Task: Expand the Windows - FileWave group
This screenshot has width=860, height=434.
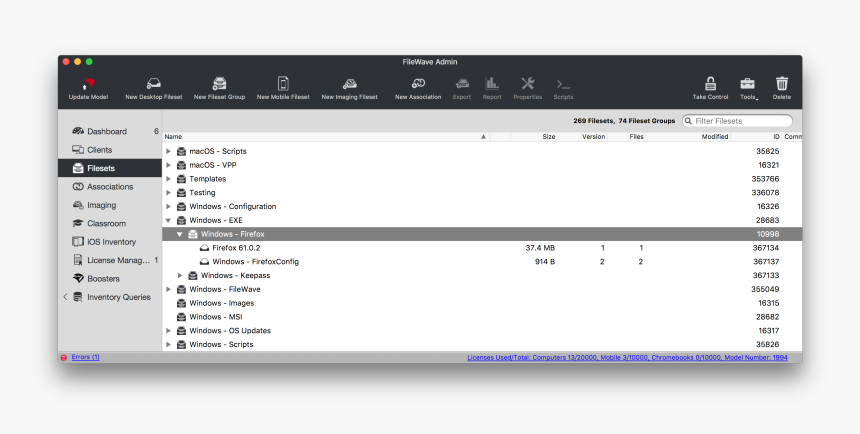Action: (x=168, y=289)
